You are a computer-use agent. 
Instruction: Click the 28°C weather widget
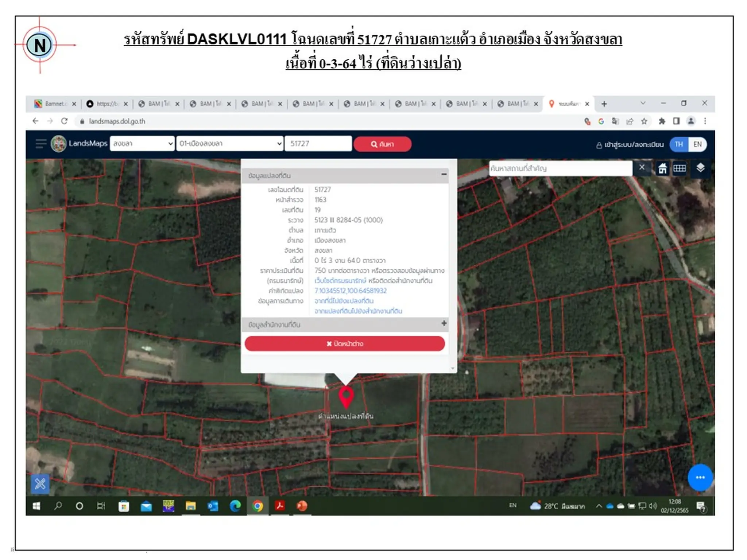pos(557,506)
